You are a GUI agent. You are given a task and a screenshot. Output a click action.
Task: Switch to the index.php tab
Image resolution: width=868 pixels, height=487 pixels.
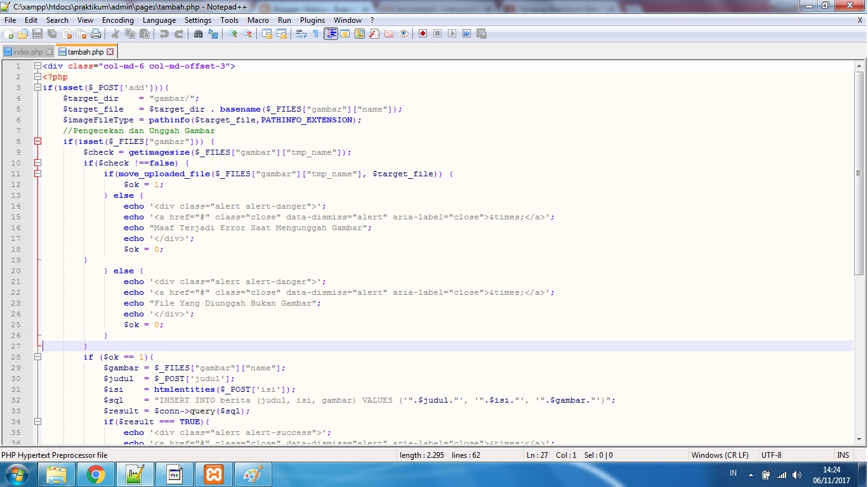tap(28, 52)
